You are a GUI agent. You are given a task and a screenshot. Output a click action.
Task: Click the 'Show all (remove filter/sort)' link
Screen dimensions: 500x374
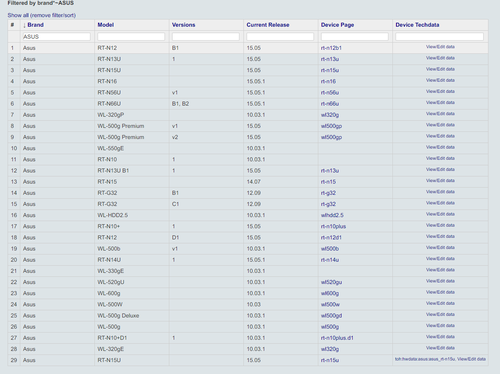[x=42, y=15]
